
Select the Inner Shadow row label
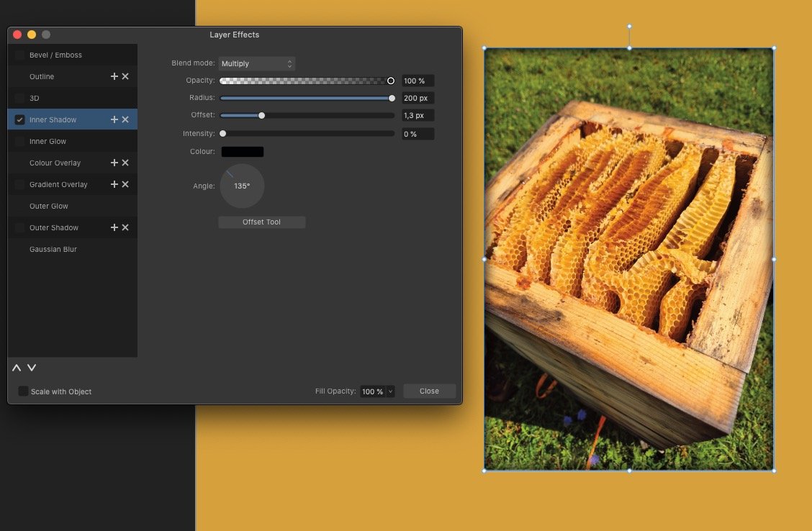pos(53,119)
